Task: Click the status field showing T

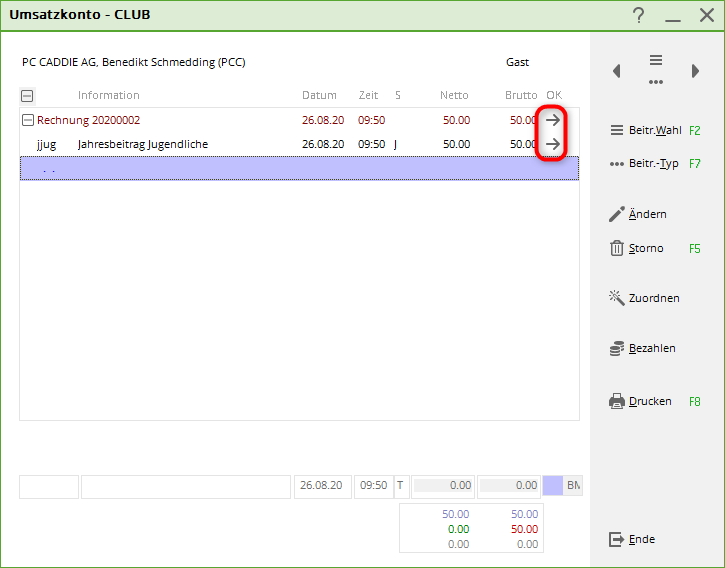Action: 401,487
